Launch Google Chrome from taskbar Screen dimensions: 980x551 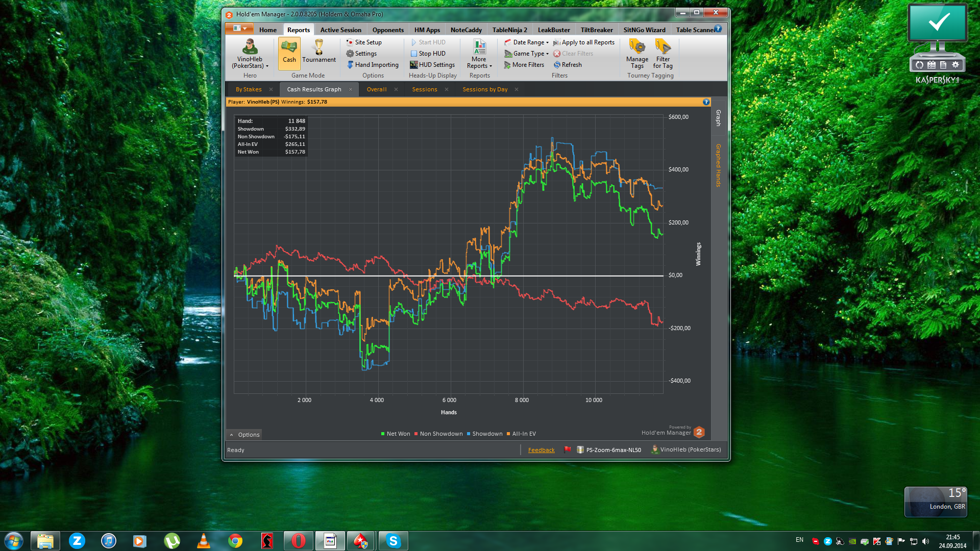[x=235, y=541]
